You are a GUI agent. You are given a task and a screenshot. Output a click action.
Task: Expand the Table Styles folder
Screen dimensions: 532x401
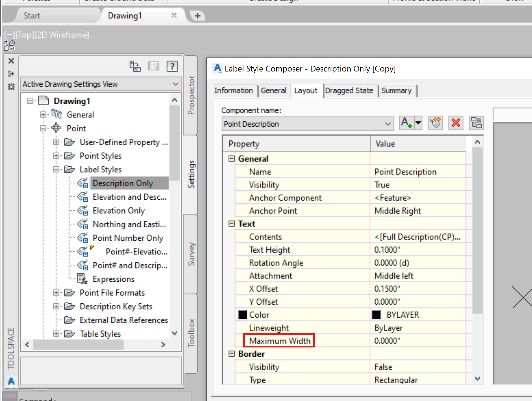pos(56,334)
